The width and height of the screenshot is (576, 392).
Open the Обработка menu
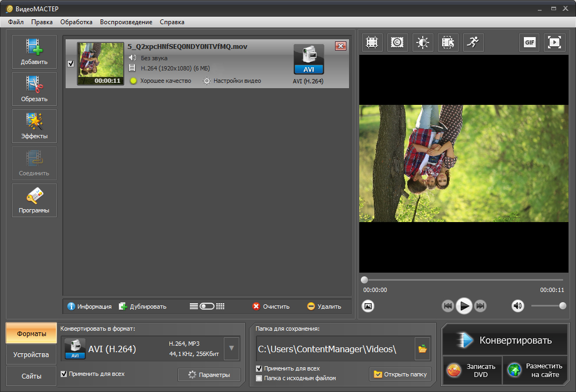coord(76,22)
